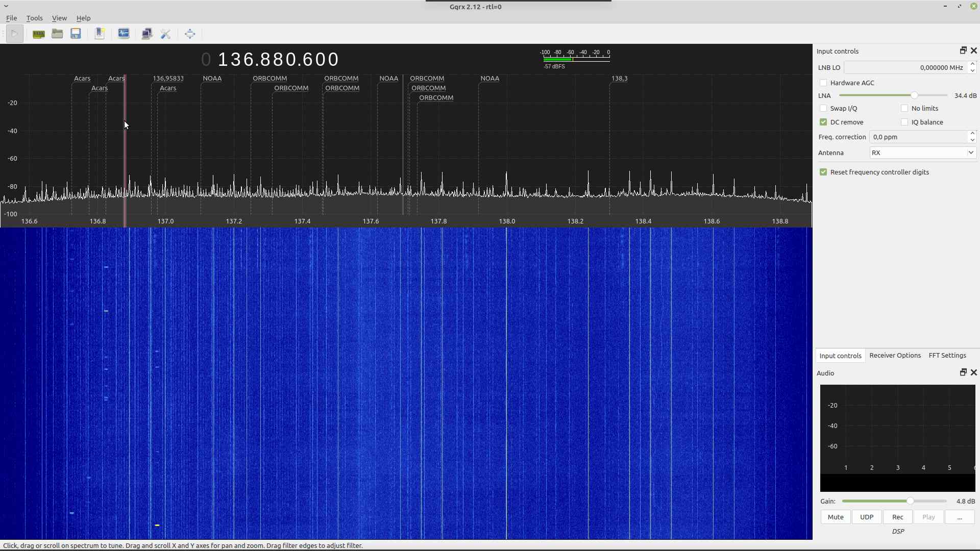Undock the Input controls panel

pos(963,51)
